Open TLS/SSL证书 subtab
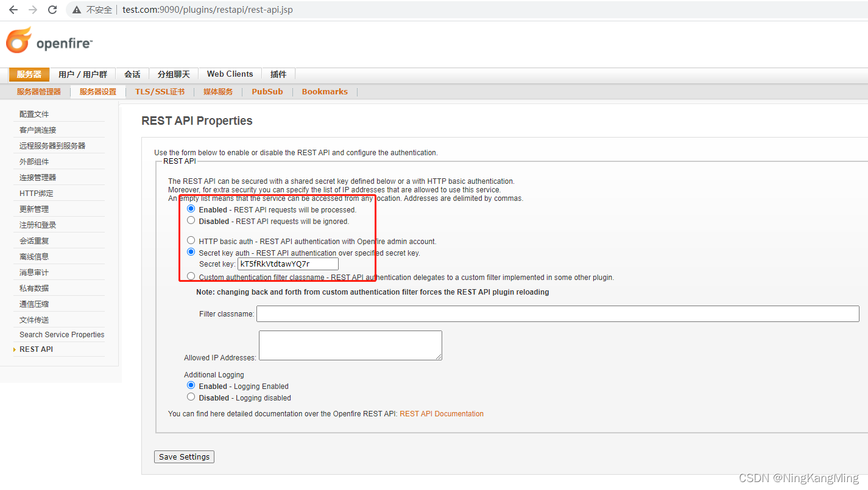Image resolution: width=868 pixels, height=490 pixels. [x=160, y=92]
